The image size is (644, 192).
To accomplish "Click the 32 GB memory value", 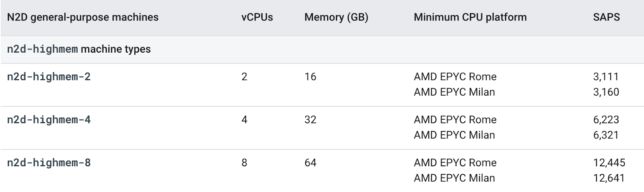I will tap(310, 119).
